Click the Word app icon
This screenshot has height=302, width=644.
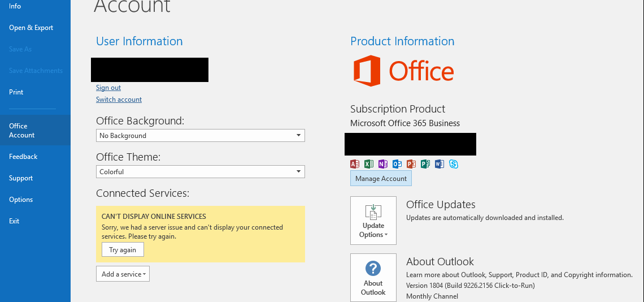[440, 164]
